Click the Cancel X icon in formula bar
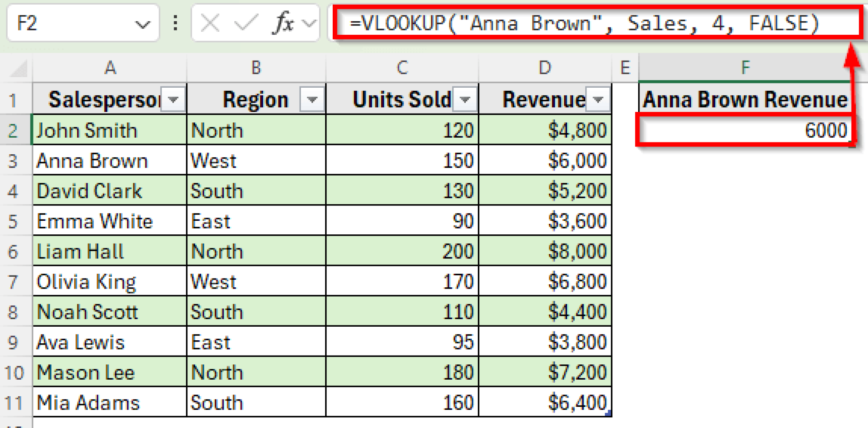This screenshot has height=428, width=868. (x=210, y=23)
